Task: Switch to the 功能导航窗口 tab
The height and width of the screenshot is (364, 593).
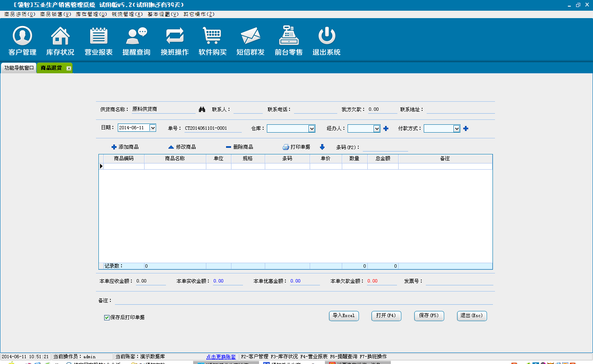Action: [x=19, y=68]
